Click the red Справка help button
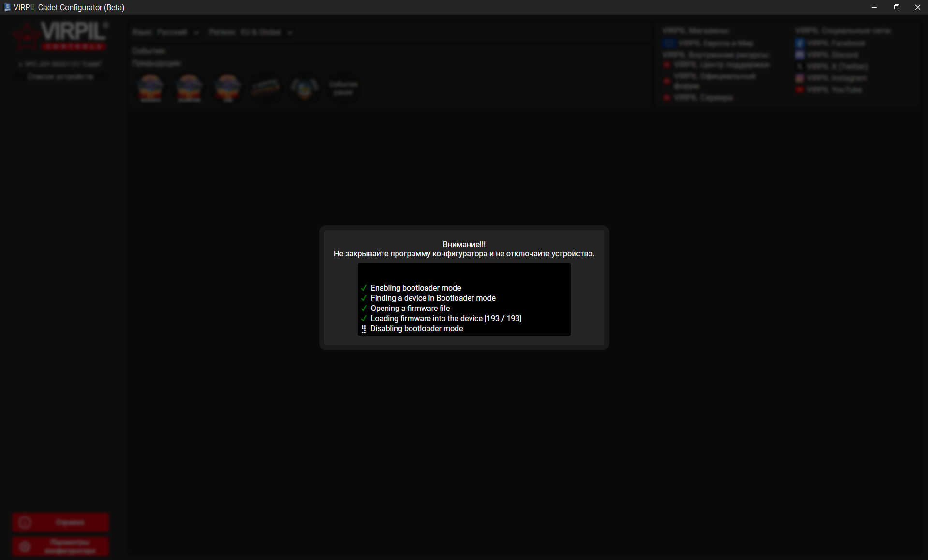Image resolution: width=928 pixels, height=560 pixels. [60, 522]
